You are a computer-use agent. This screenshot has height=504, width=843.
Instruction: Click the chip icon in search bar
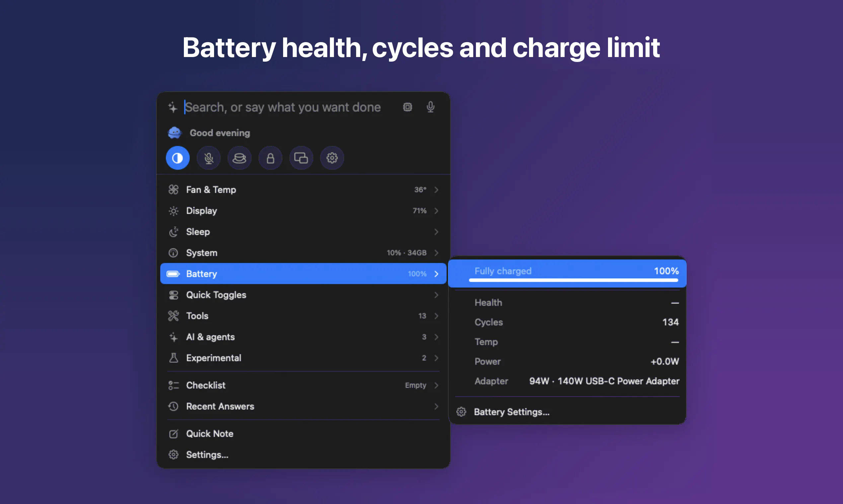coord(408,107)
